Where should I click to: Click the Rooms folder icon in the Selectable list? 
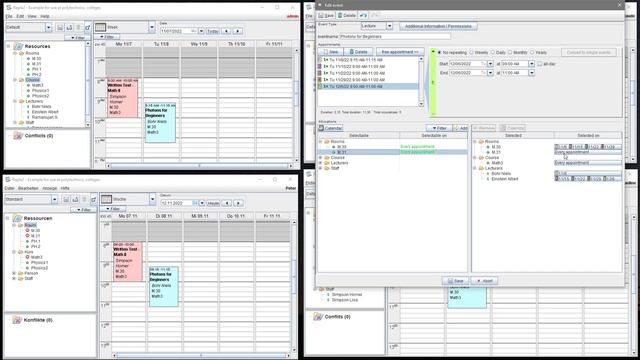point(327,142)
